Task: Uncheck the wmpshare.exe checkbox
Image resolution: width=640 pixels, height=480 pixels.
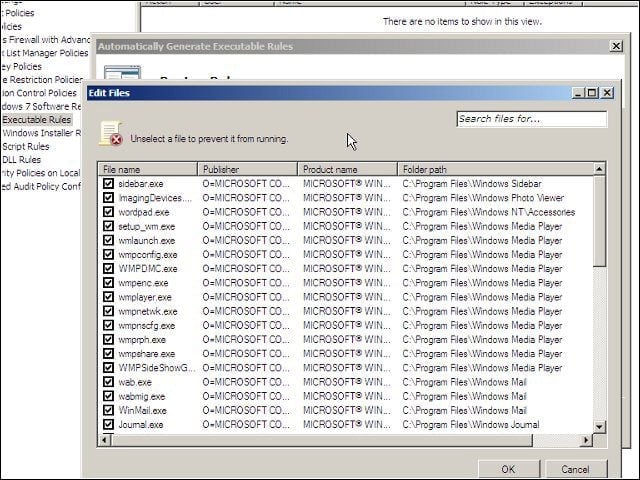Action: 108,353
